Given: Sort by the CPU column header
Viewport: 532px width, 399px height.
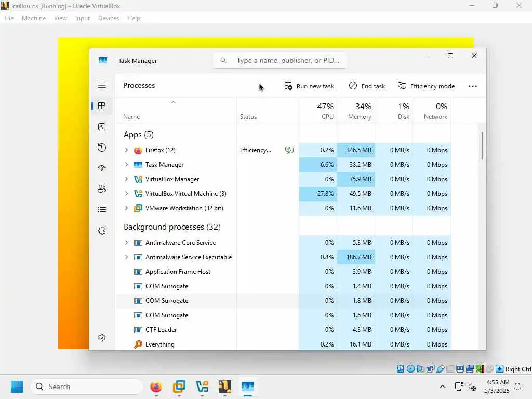Looking at the screenshot, I should [x=318, y=111].
